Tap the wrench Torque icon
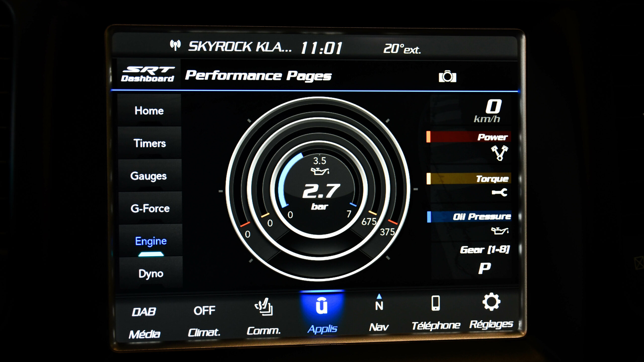Image resolution: width=644 pixels, height=362 pixels. [499, 193]
